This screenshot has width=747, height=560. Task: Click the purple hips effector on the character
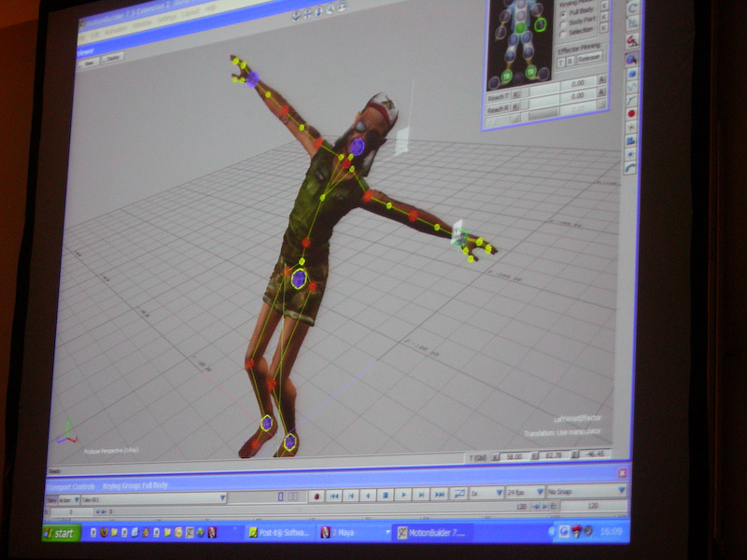pos(299,278)
